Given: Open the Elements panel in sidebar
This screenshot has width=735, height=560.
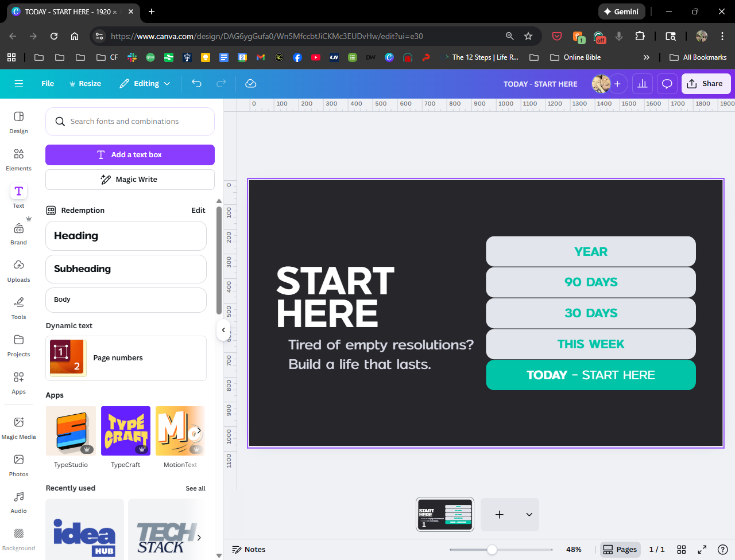Looking at the screenshot, I should (x=18, y=159).
